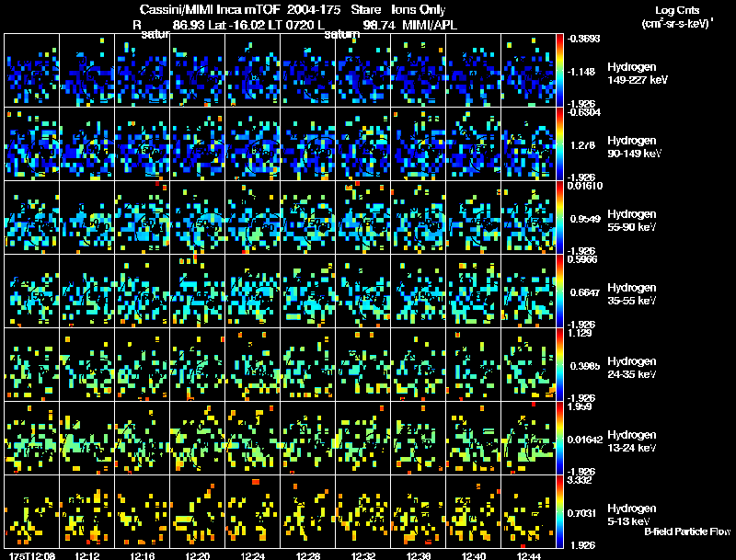Screen dimensions: 736x560
Task: Choose the Hydrogen 24-35 keV panel at 12:32
Action: pos(363,364)
